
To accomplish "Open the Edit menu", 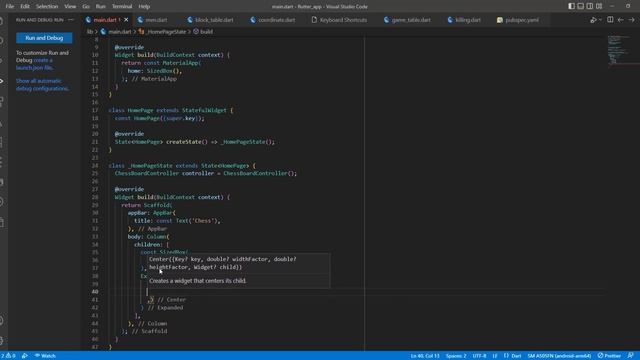I will point(25,7).
